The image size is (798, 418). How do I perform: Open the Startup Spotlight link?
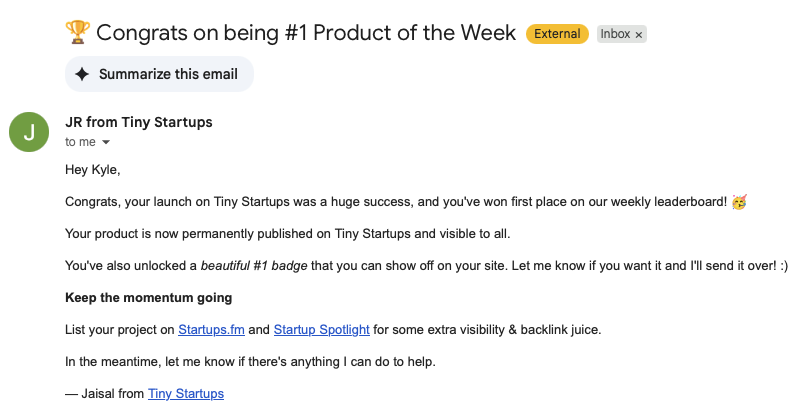pyautogui.click(x=322, y=329)
